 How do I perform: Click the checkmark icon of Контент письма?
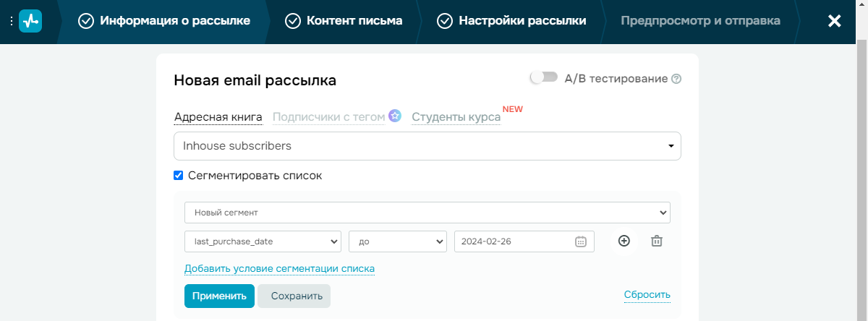tap(293, 21)
